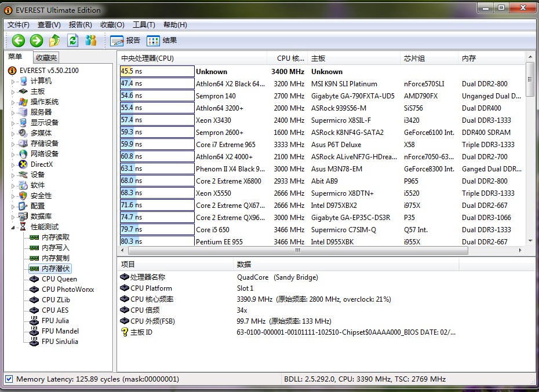
Task: Select the 主板 ID question mark icon
Action: pos(125,332)
